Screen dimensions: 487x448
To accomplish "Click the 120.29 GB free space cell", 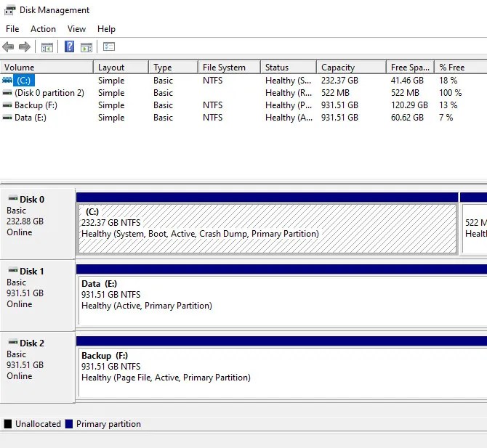I will click(x=409, y=105).
